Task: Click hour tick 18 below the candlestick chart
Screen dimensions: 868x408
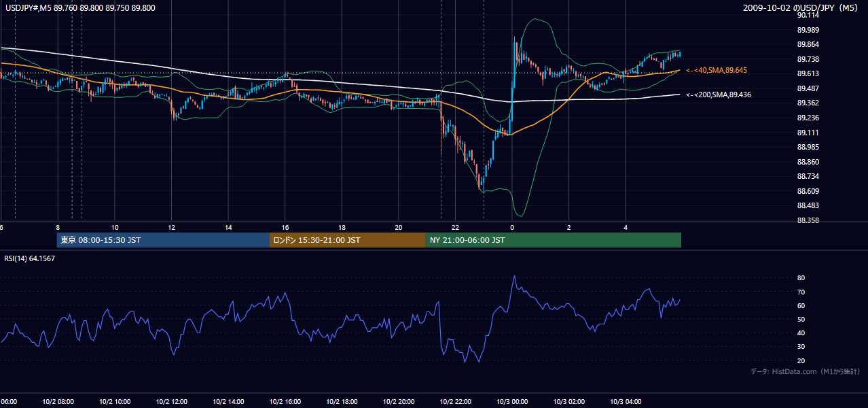Action: [x=342, y=227]
